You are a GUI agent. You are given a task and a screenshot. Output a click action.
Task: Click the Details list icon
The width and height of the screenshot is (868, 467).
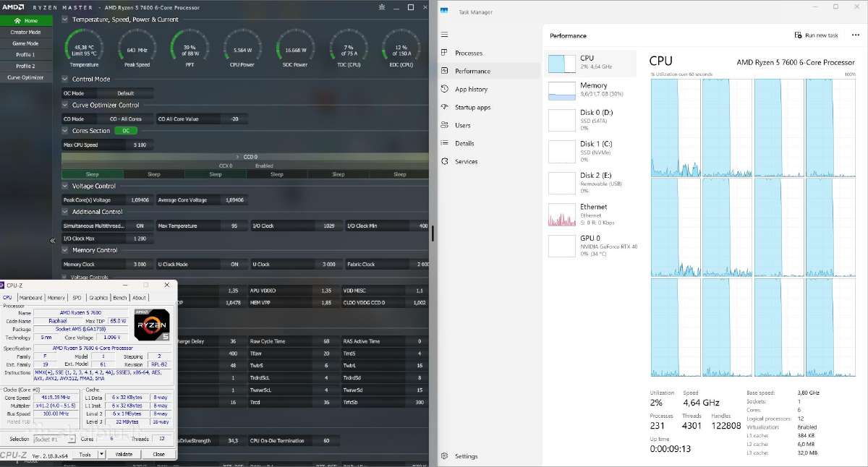click(444, 143)
